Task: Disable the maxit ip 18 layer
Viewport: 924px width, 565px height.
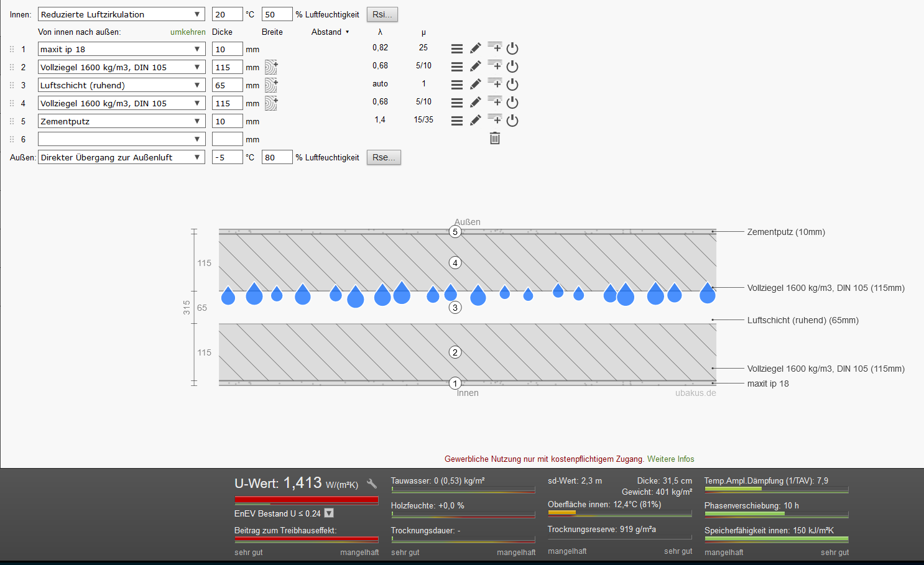Action: [512, 48]
